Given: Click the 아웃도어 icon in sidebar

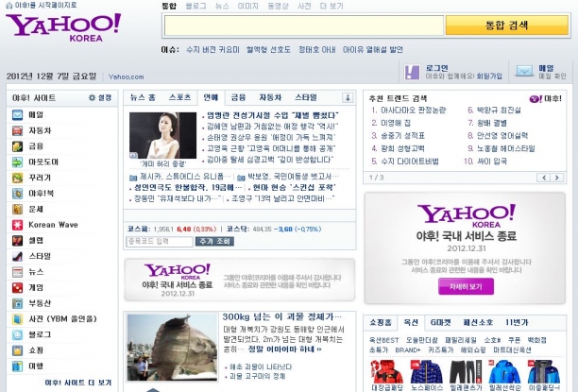Looking at the screenshot, I should (x=17, y=162).
